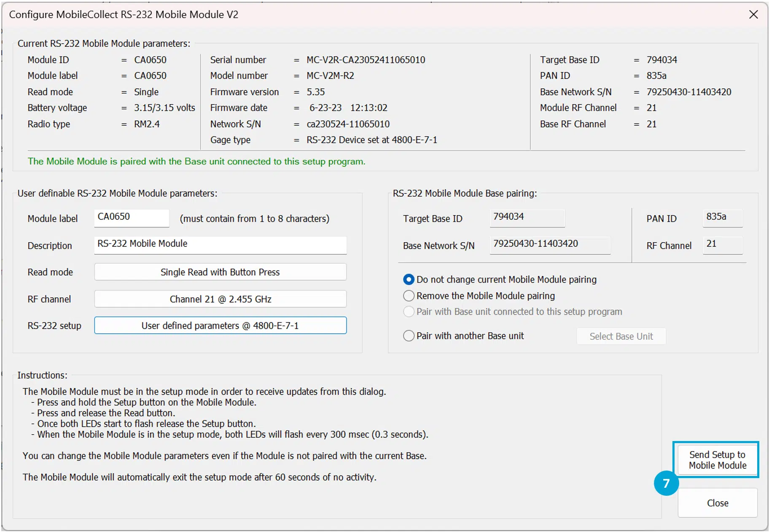
Task: Click the Select Base Unit button
Action: click(x=621, y=336)
